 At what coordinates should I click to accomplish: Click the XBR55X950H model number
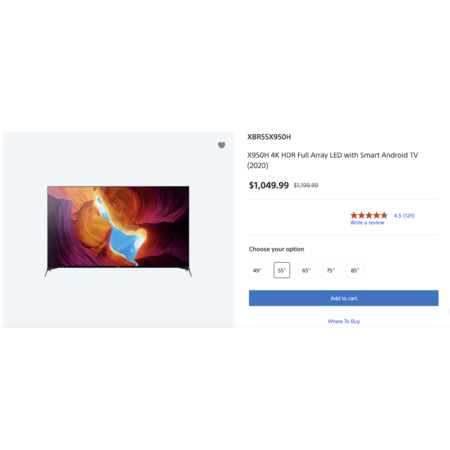[x=269, y=137]
